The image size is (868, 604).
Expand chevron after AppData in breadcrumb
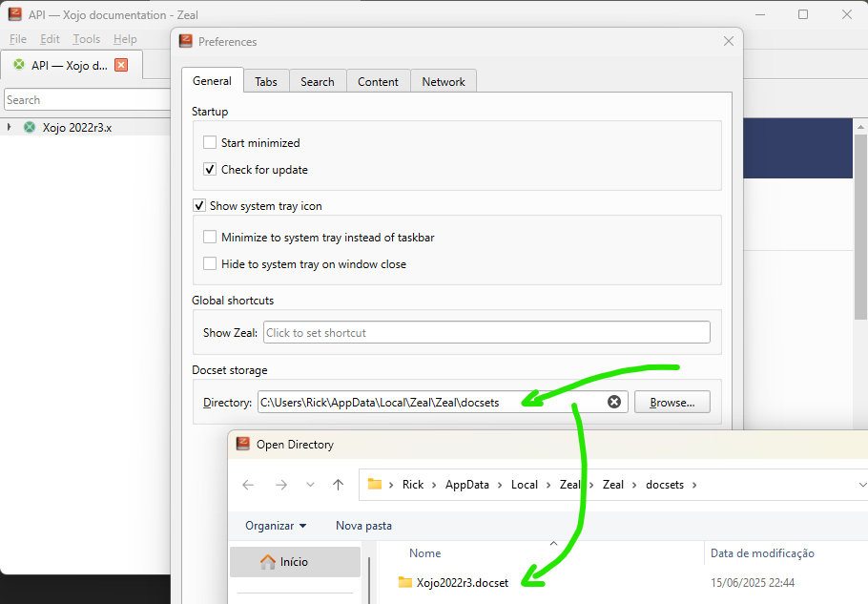[500, 485]
